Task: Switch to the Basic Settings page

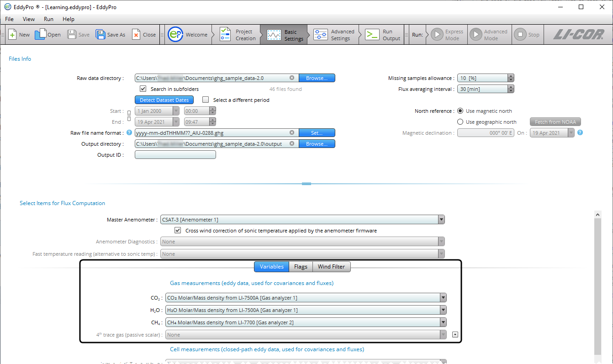Action: [x=285, y=35]
